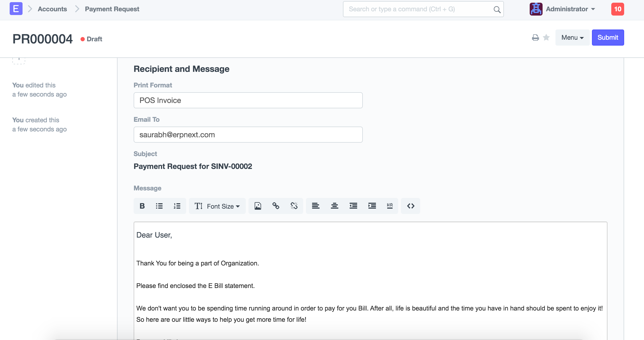Screen dimensions: 644x340
Task: Align message text left
Action: [316, 206]
